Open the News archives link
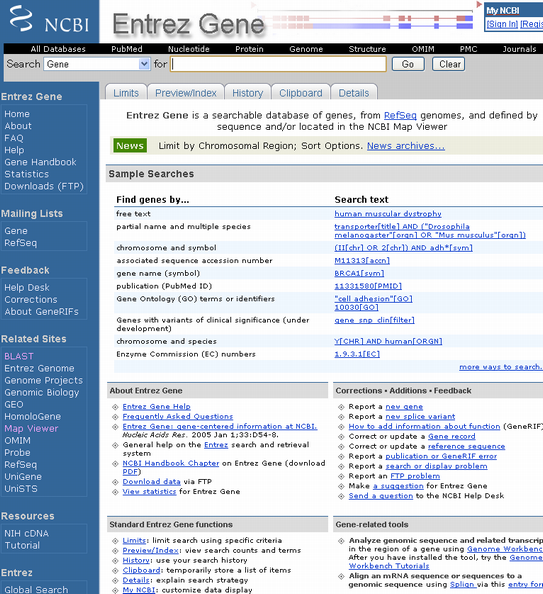 (406, 146)
